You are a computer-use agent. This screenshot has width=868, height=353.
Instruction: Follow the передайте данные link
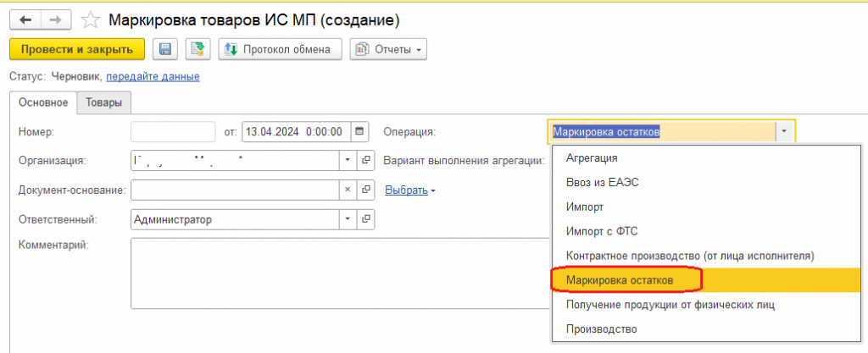tap(153, 77)
